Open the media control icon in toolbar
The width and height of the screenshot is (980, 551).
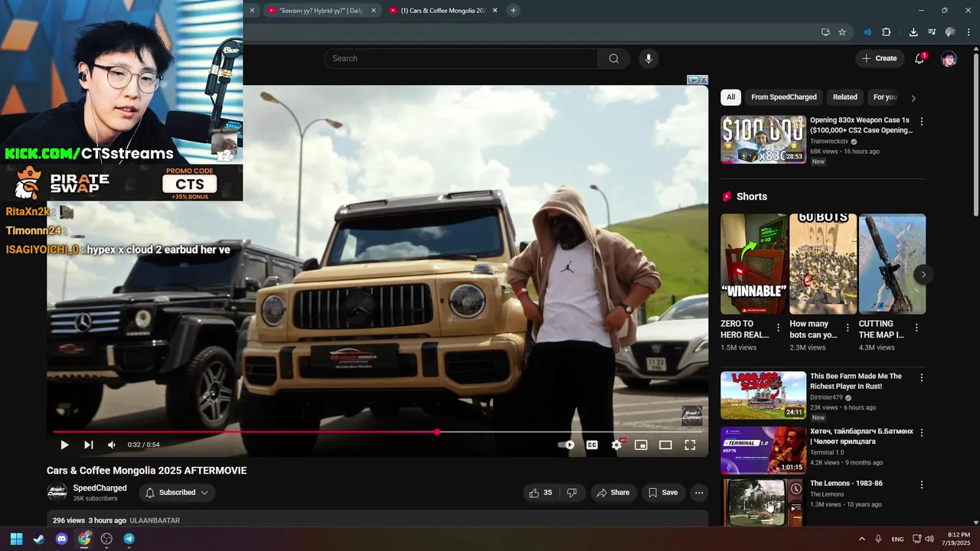pyautogui.click(x=932, y=32)
